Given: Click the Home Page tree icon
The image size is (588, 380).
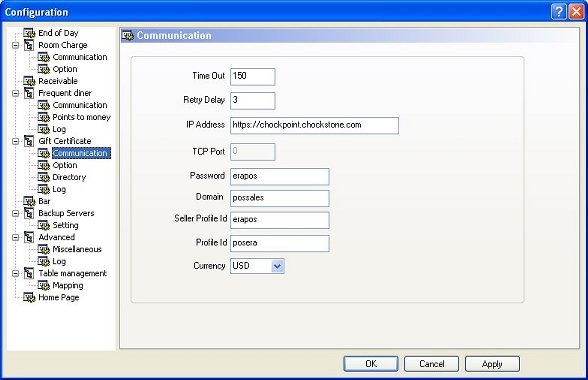Looking at the screenshot, I should coord(29,297).
